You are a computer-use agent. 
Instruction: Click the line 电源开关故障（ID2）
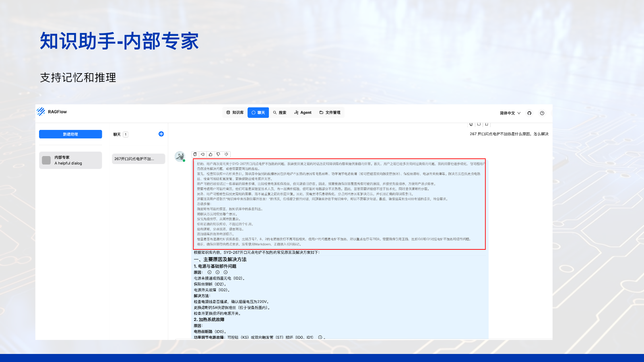(212, 290)
